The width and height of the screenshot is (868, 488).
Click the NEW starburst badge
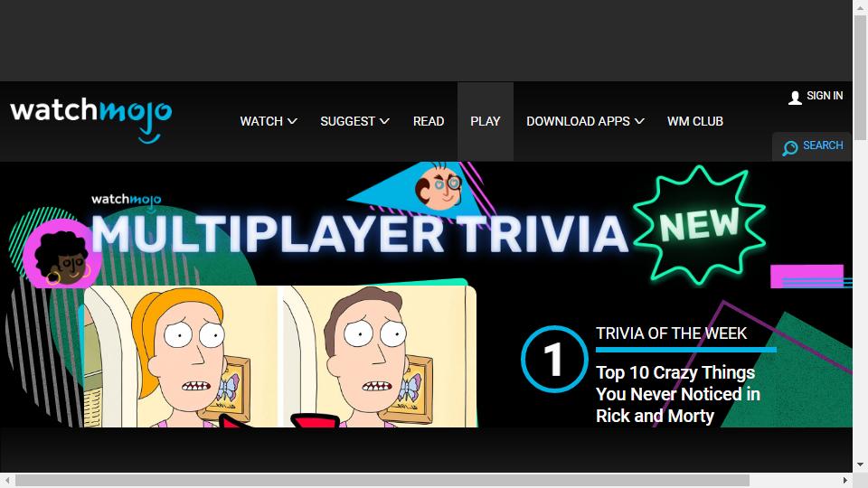[700, 225]
